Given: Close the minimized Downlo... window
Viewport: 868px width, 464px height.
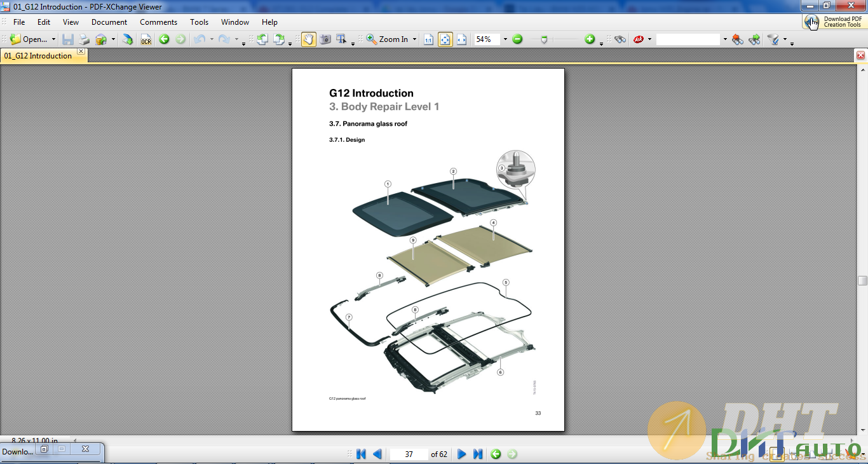Looking at the screenshot, I should click(x=85, y=449).
